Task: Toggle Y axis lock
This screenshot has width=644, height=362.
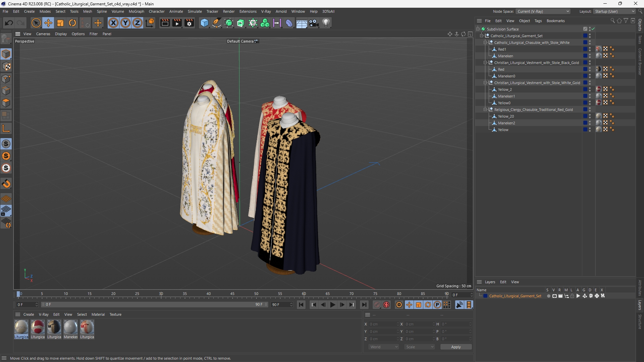Action: tap(125, 23)
